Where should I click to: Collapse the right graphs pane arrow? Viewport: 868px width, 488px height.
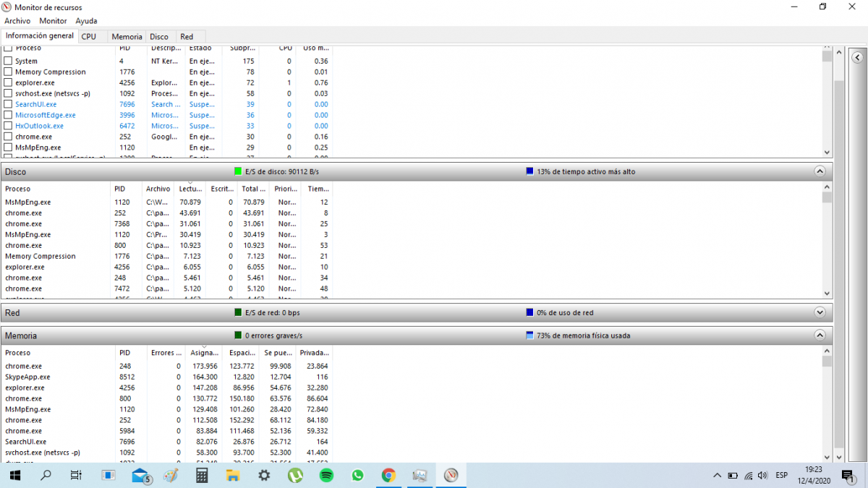[857, 57]
